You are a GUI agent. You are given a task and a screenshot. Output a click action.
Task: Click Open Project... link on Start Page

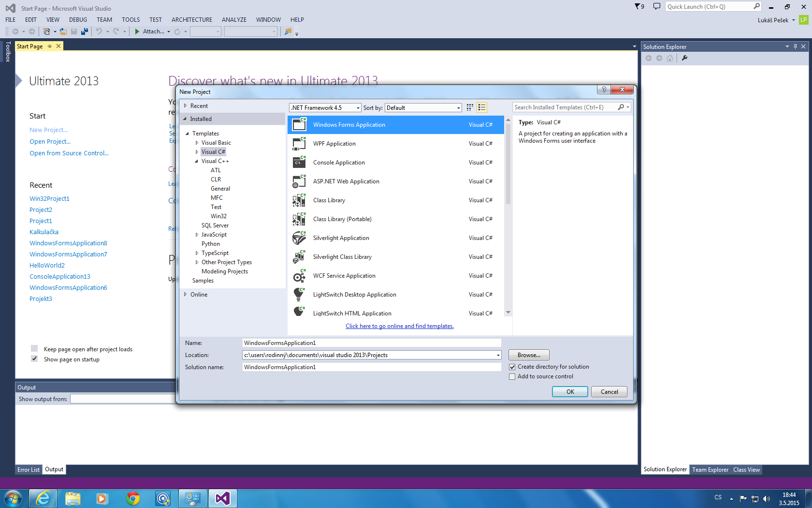coord(50,142)
